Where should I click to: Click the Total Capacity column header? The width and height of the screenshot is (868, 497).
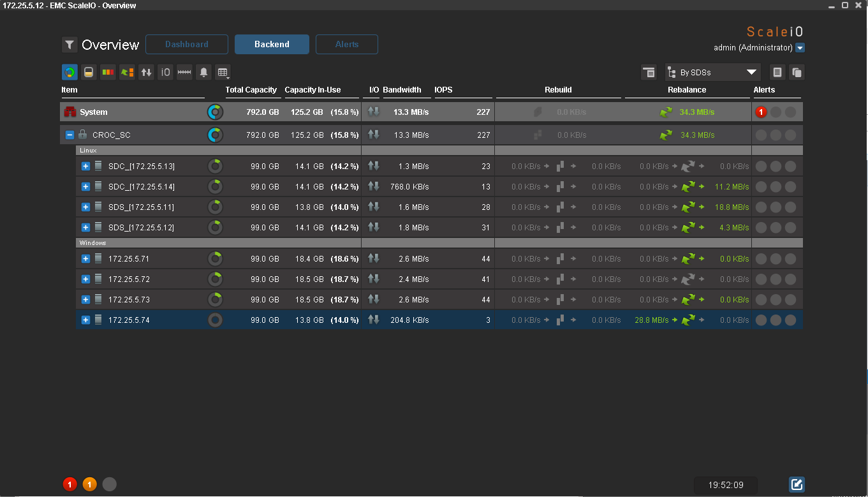(x=251, y=90)
